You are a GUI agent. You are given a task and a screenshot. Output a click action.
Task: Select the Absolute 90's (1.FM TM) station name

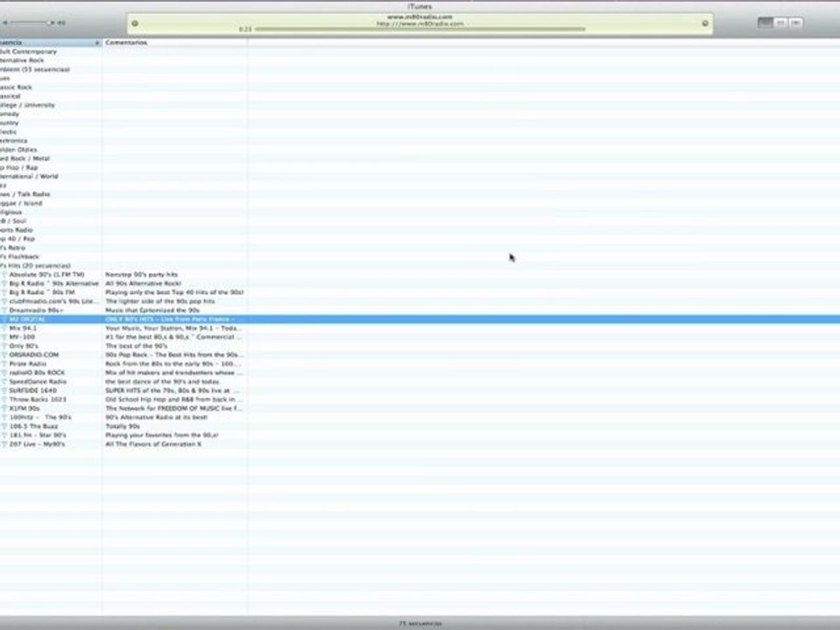(x=47, y=274)
